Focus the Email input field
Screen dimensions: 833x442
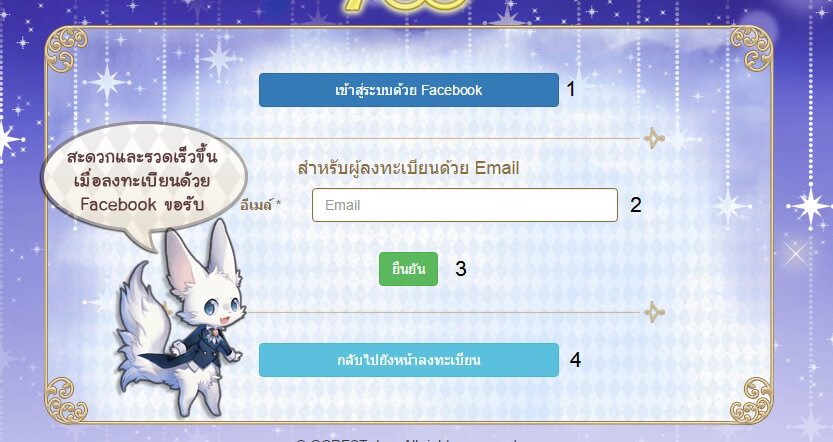tap(465, 205)
